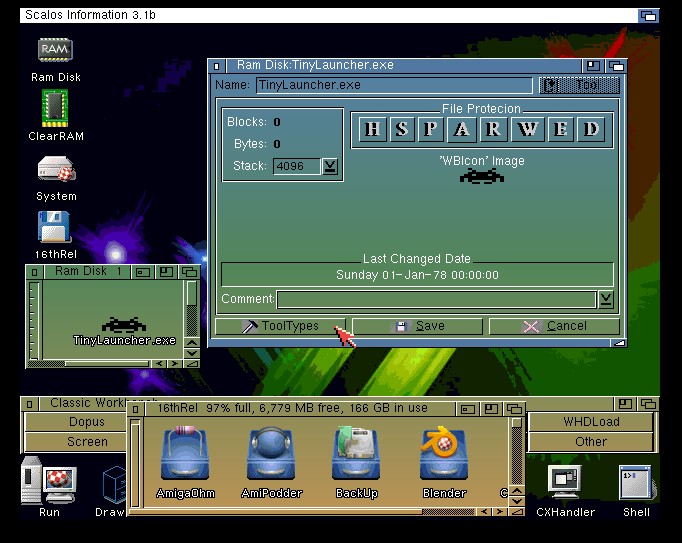Open the Comment field dropdown arrow
The width and height of the screenshot is (682, 543).
point(606,299)
